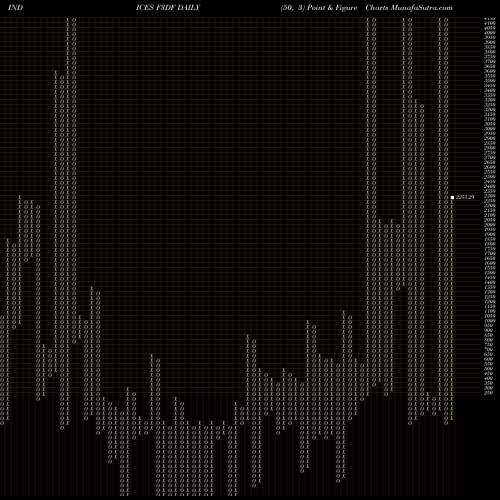The width and height of the screenshot is (500, 500).
Task: Click the FSDF symbol in the title
Action: pos(165,7)
